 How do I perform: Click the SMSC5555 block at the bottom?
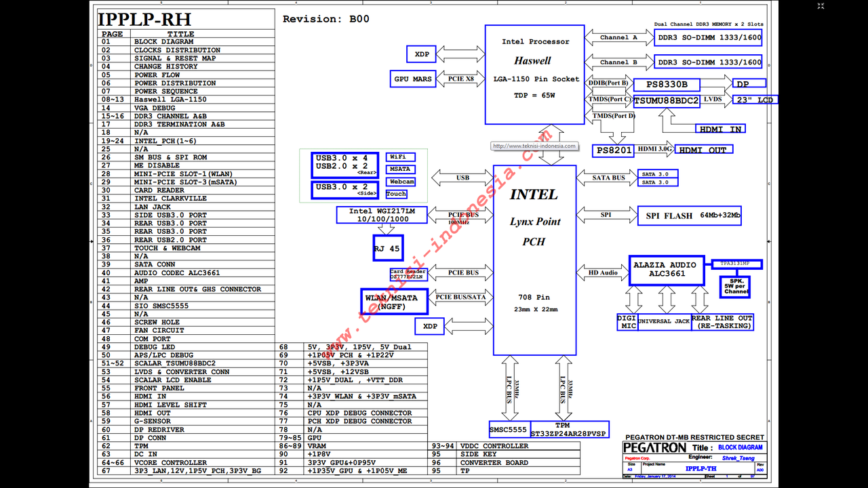509,430
